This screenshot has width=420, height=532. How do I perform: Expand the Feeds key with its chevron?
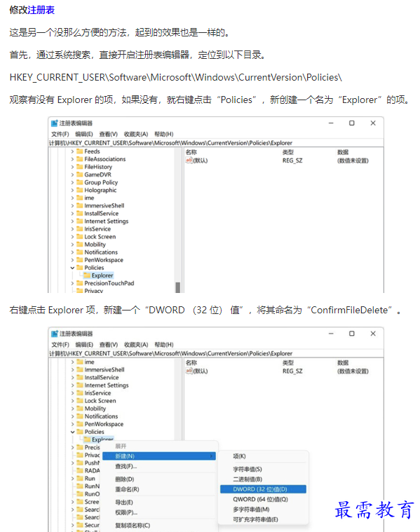[x=72, y=151]
